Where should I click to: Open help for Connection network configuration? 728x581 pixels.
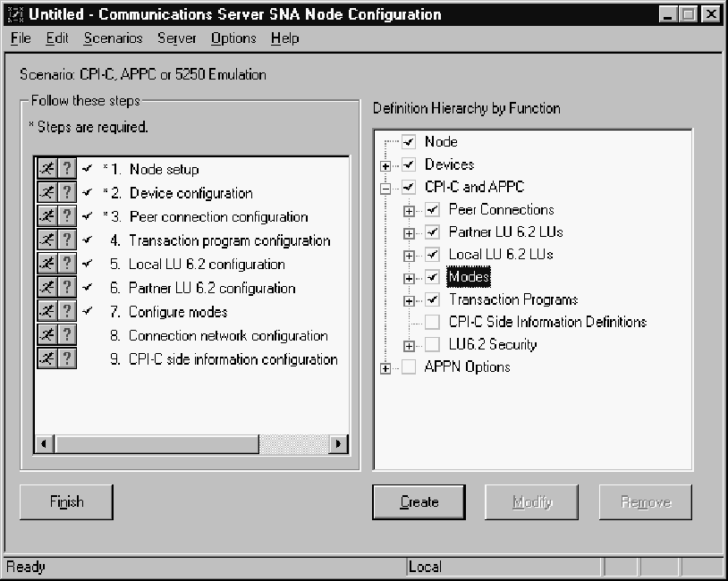click(x=67, y=334)
